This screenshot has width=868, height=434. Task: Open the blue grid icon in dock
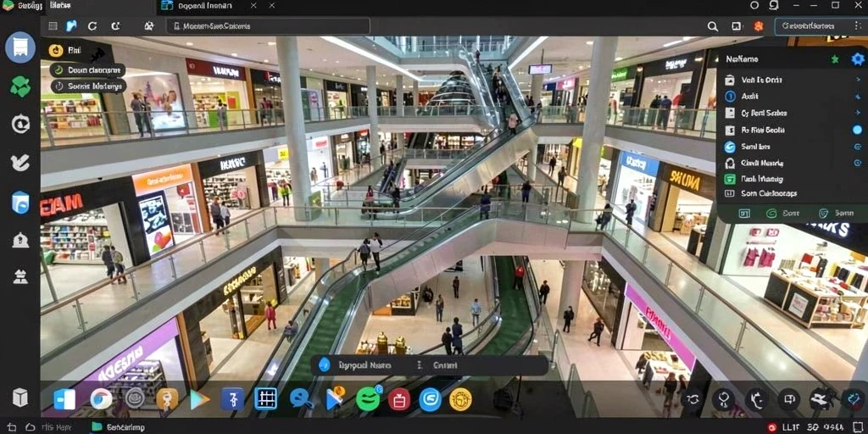point(265,399)
